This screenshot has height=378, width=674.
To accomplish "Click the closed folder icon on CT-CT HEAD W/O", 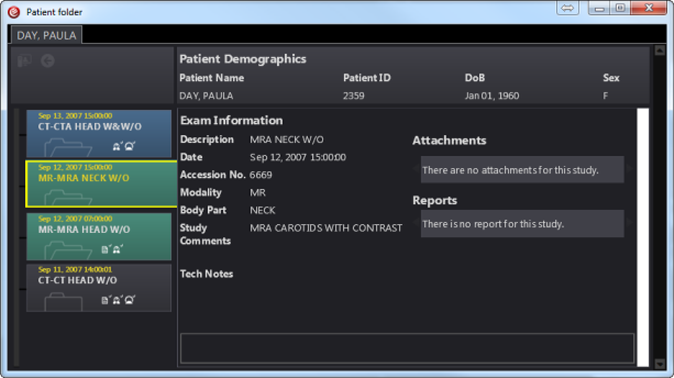I will pos(63,301).
